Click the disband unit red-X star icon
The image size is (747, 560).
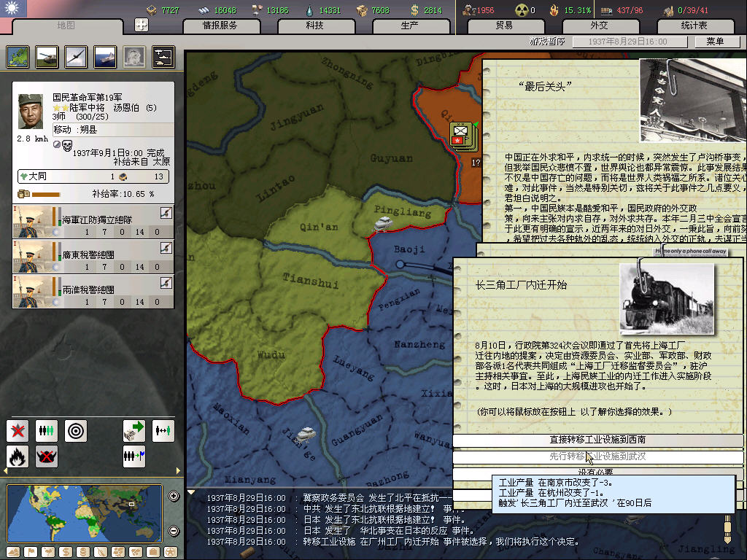point(18,431)
